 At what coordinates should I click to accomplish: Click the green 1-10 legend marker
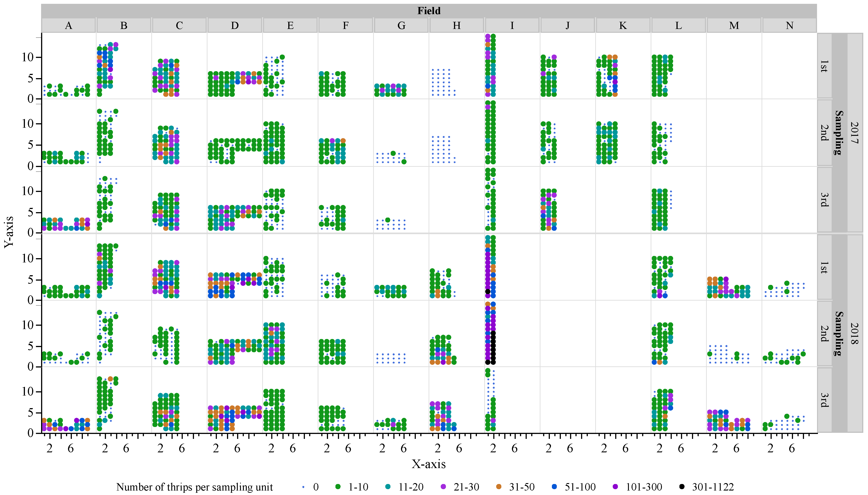(338, 486)
